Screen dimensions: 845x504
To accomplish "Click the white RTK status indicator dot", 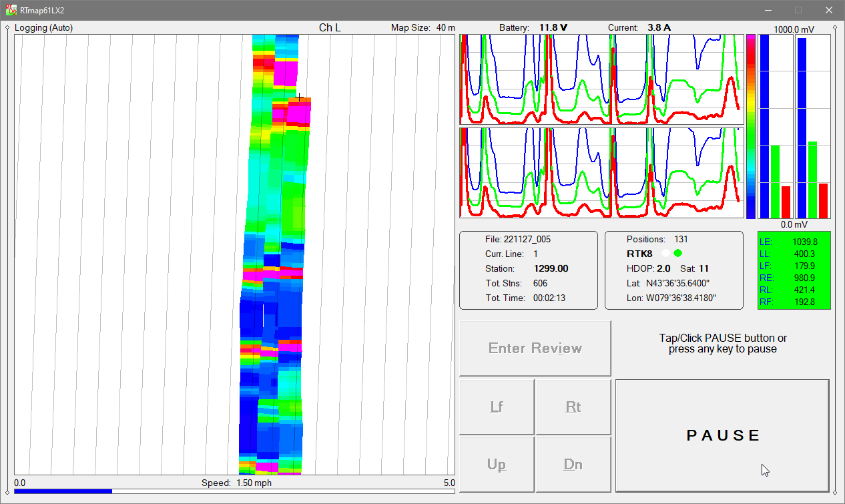I will 665,254.
